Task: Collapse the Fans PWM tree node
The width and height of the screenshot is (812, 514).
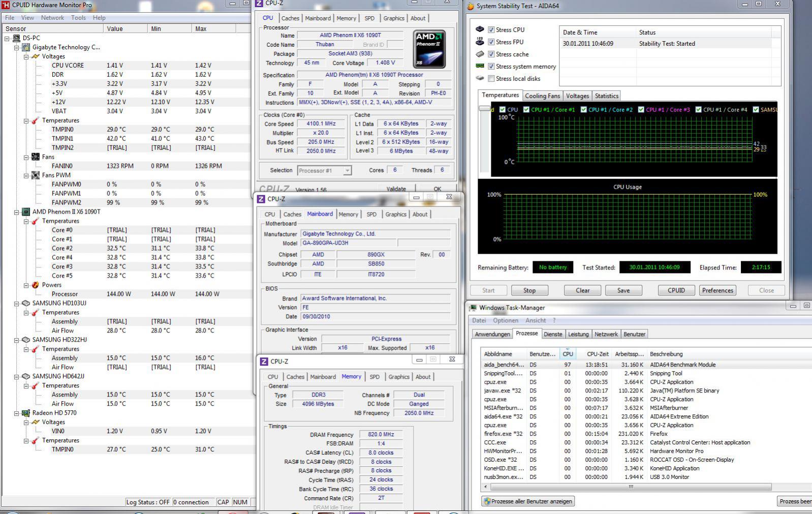Action: pyautogui.click(x=26, y=175)
